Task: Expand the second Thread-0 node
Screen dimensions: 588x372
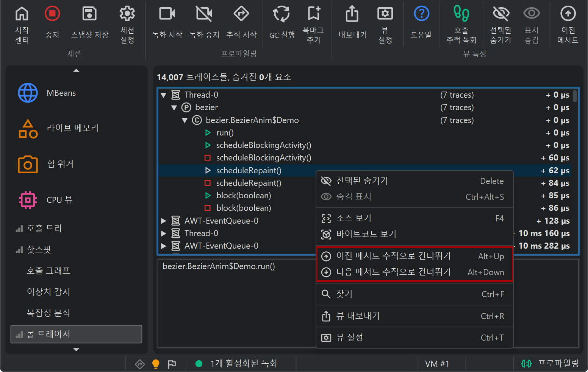Action: point(164,233)
